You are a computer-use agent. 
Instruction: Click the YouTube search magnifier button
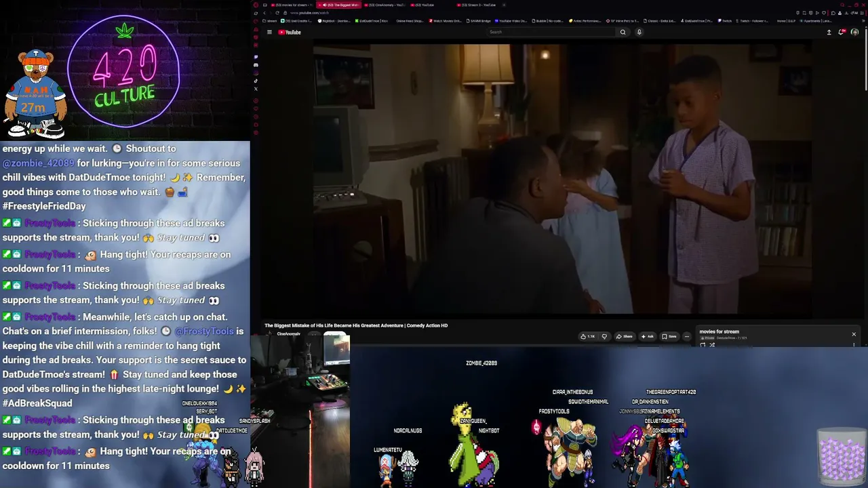pyautogui.click(x=623, y=32)
